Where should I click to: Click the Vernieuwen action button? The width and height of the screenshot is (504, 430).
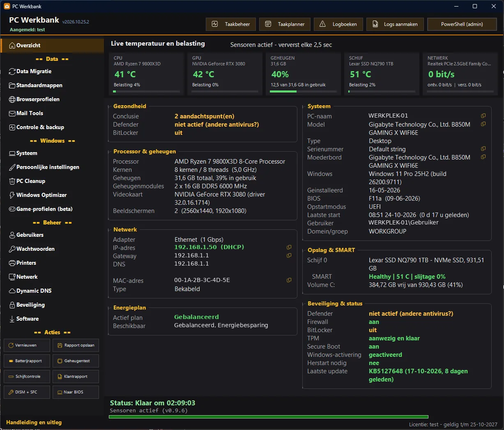point(27,345)
